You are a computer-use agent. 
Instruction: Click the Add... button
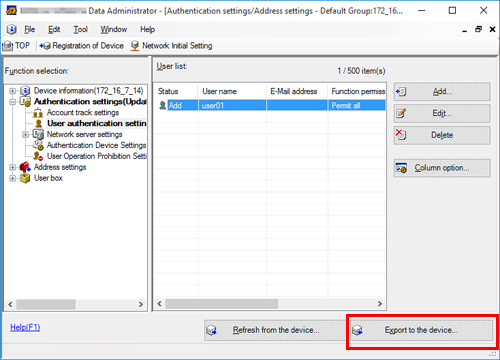click(442, 92)
